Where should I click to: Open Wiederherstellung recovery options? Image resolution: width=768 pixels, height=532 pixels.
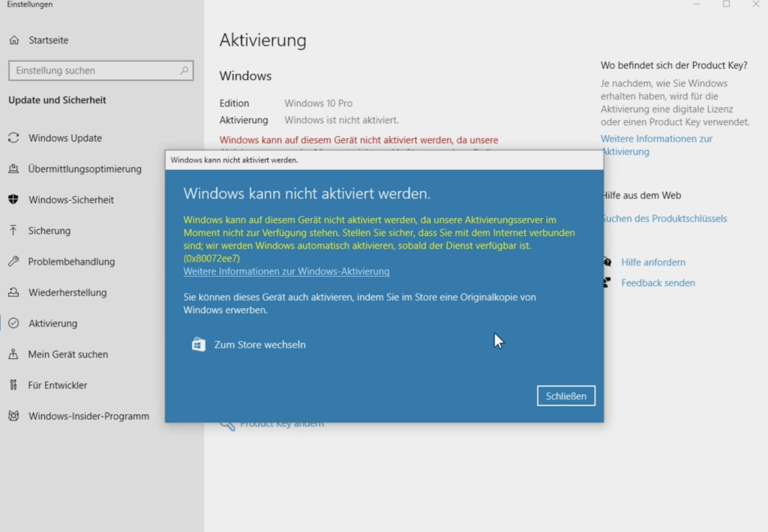click(70, 292)
